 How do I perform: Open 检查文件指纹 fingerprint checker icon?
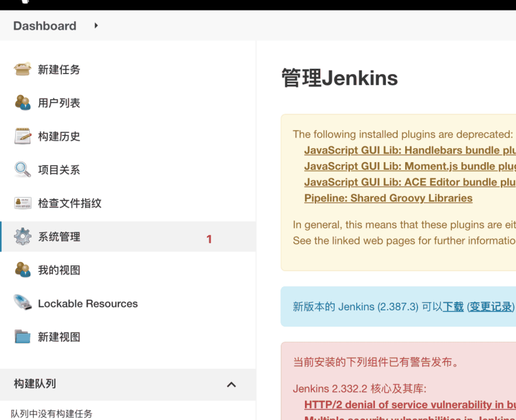tap(23, 203)
